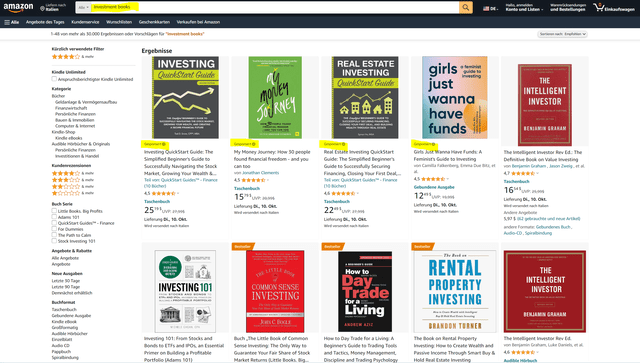Click Bestseller badge on Rental Property Investing
This screenshot has width=640, height=363.
tap(422, 247)
